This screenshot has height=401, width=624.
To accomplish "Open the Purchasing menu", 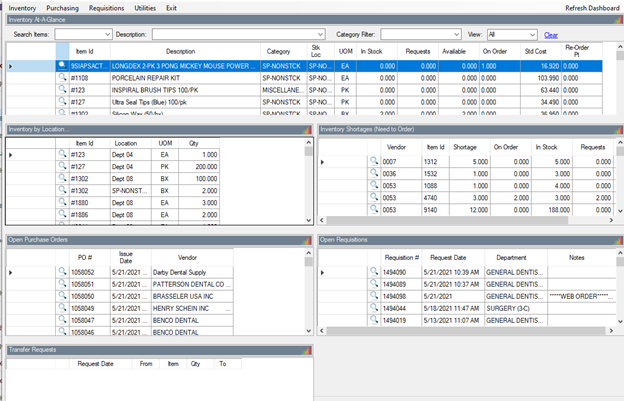I will click(x=62, y=8).
